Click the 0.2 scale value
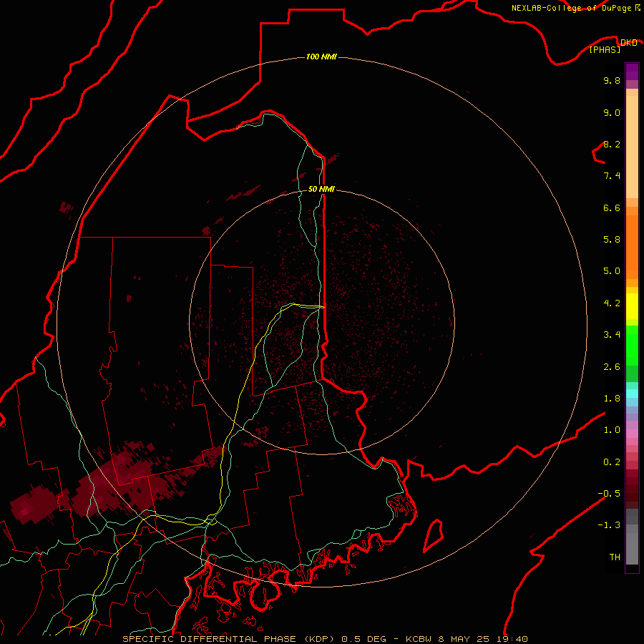Screen dimensions: 644x644 point(612,462)
